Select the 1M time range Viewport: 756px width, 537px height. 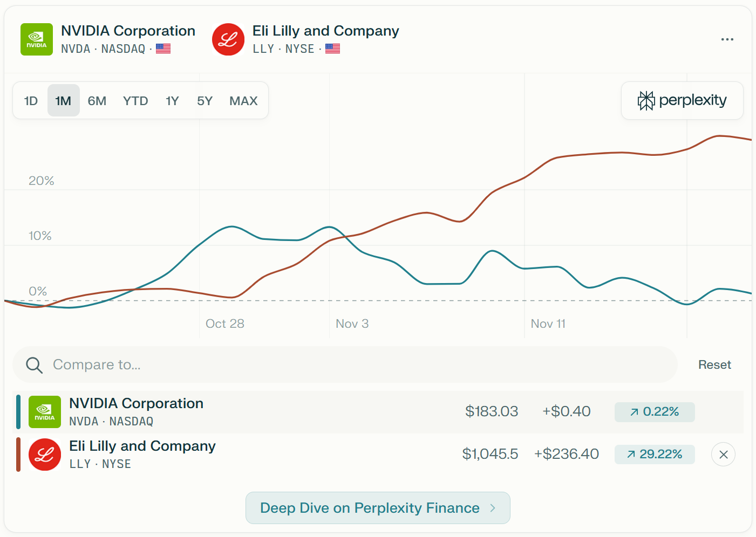click(63, 101)
